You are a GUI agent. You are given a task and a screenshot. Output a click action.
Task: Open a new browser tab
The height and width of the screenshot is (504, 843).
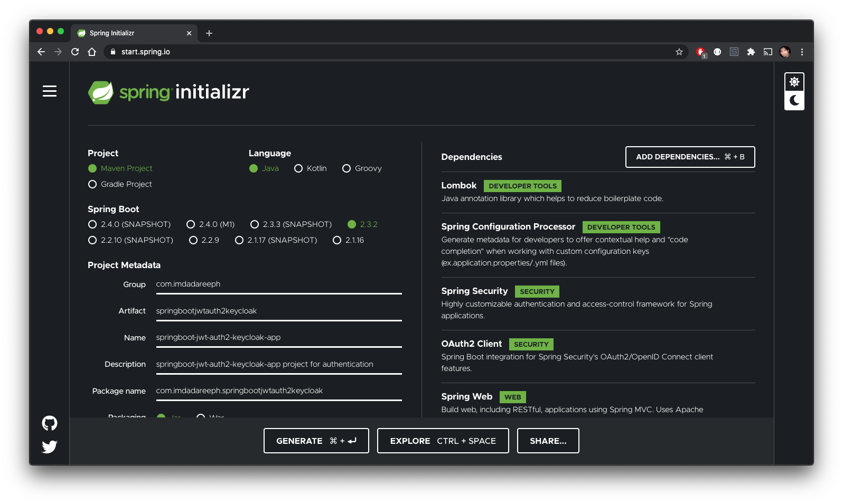coord(209,33)
